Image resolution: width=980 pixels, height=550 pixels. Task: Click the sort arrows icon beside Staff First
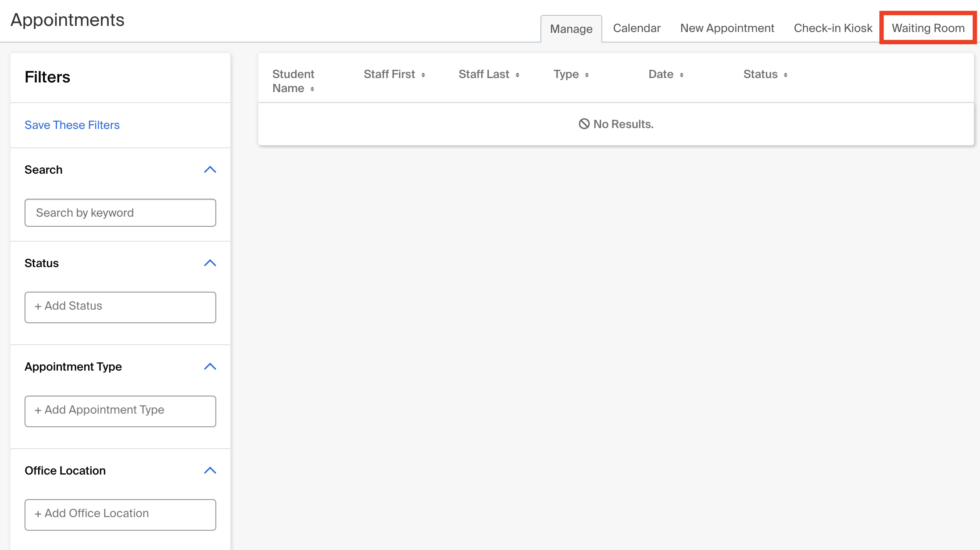click(423, 75)
